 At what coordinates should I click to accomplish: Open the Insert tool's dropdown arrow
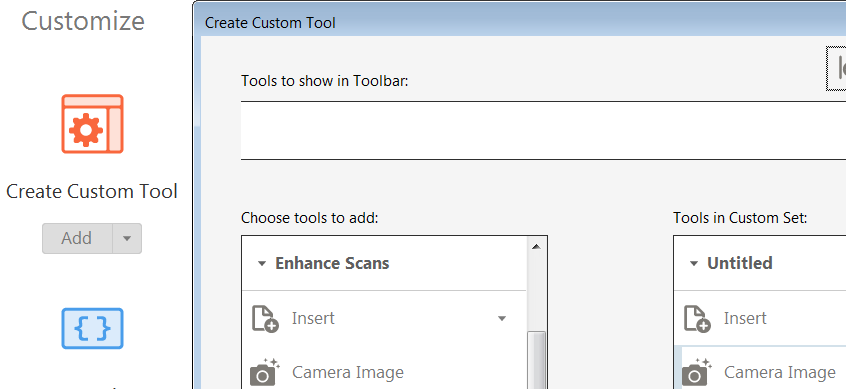point(502,318)
